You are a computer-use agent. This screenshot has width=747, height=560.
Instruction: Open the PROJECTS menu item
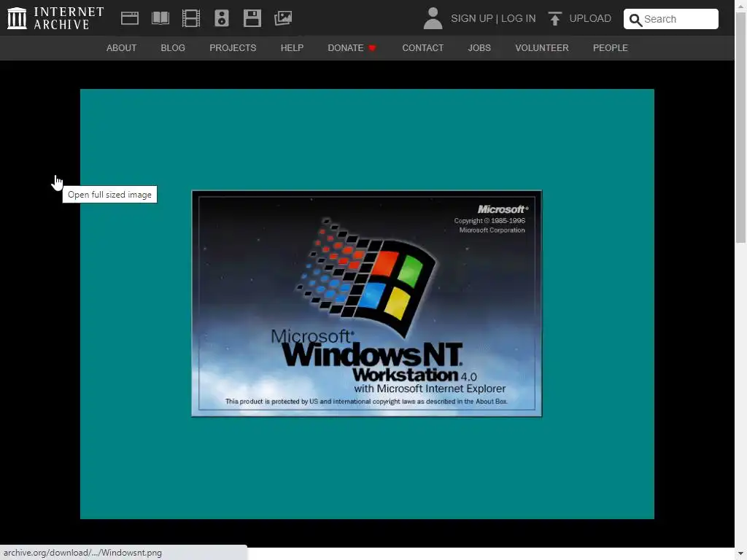[x=233, y=48]
